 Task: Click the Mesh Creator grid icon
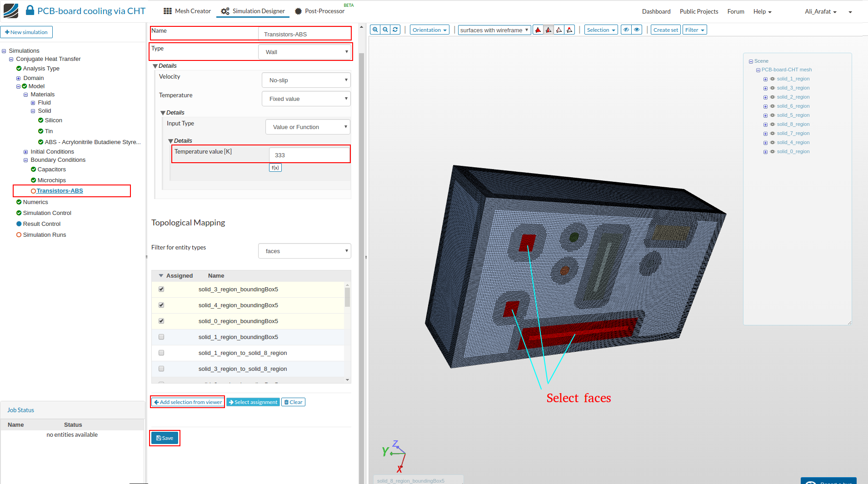click(168, 11)
